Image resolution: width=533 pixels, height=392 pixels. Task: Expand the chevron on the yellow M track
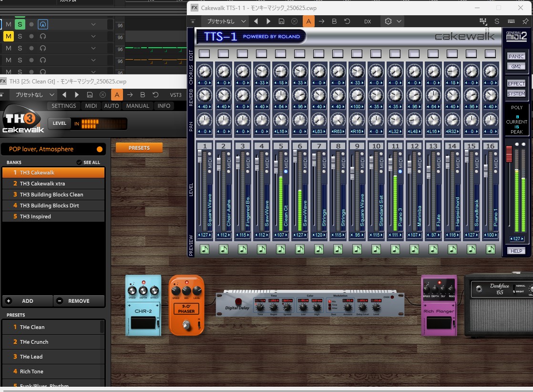pos(93,36)
